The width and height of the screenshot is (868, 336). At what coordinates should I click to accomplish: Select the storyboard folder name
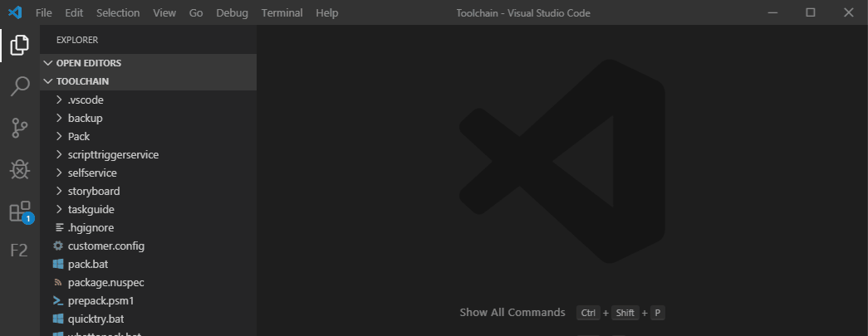[94, 191]
